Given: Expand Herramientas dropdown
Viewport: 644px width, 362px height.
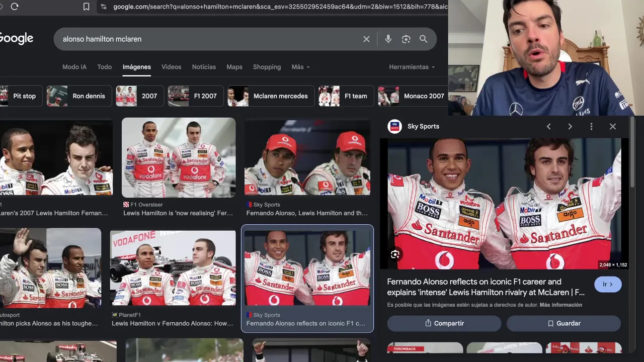Looking at the screenshot, I should 412,67.
